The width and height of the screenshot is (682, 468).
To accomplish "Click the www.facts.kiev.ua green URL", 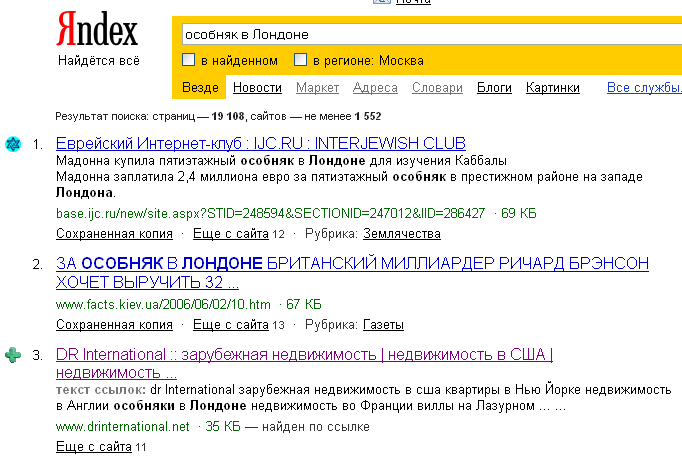I will pos(163,304).
